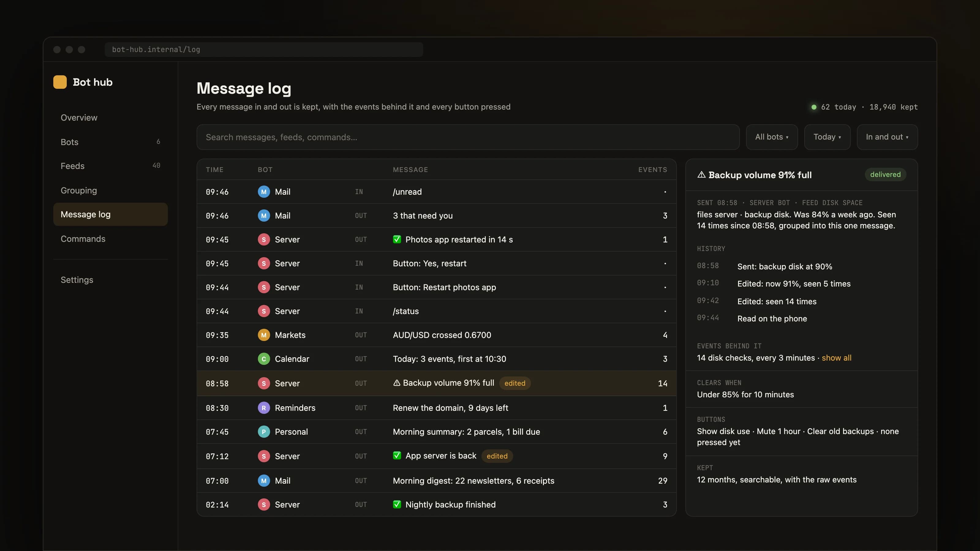Click history entry 'Sent: backup disk at 90%'
This screenshot has height=551, width=980.
[x=784, y=267]
